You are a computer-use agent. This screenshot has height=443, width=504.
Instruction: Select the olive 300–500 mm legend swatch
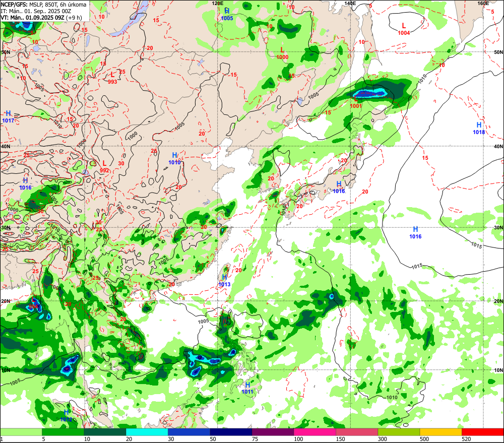click(x=399, y=432)
